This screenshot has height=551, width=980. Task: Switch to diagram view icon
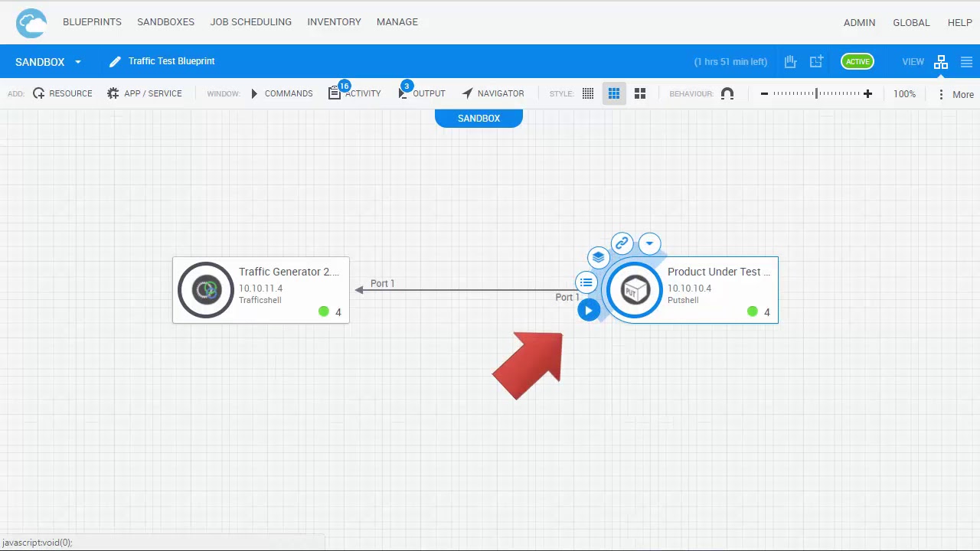pyautogui.click(x=941, y=62)
